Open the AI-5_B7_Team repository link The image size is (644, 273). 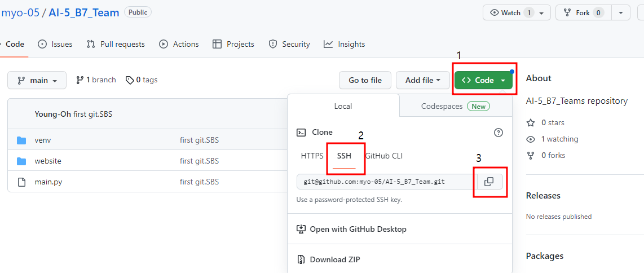(84, 13)
